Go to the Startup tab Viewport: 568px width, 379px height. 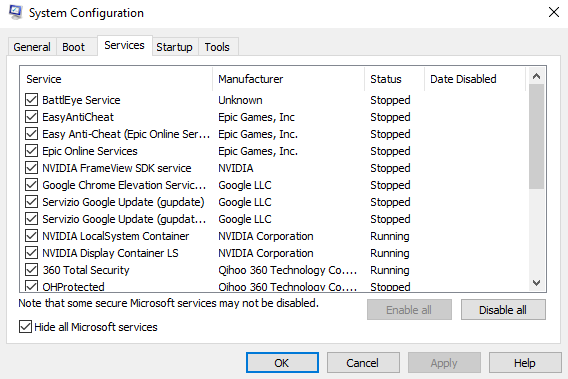point(174,47)
